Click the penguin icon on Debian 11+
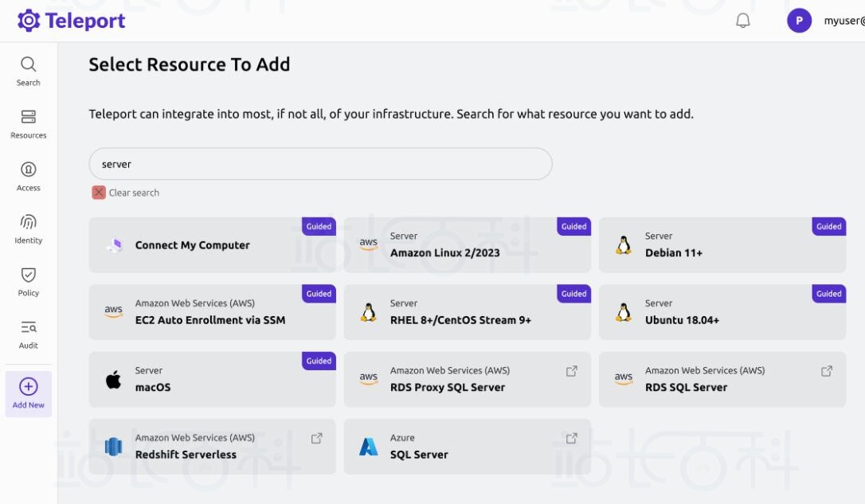865x504 pixels. click(x=624, y=244)
